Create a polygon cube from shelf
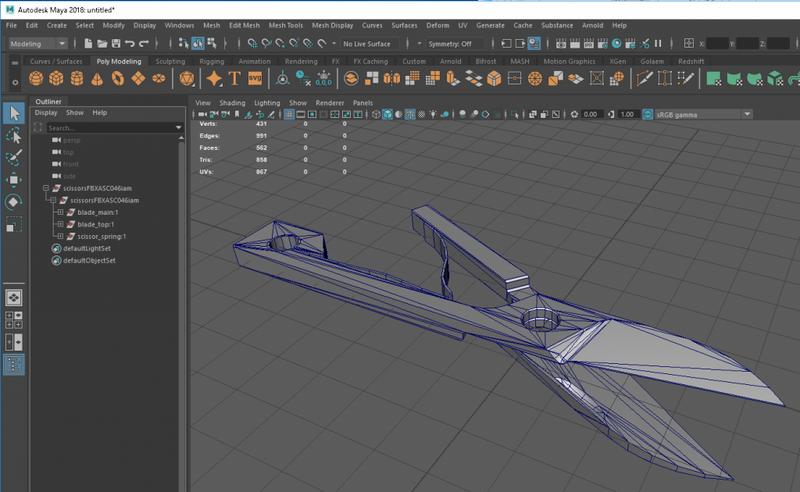Image resolution: width=800 pixels, height=492 pixels. 56,79
